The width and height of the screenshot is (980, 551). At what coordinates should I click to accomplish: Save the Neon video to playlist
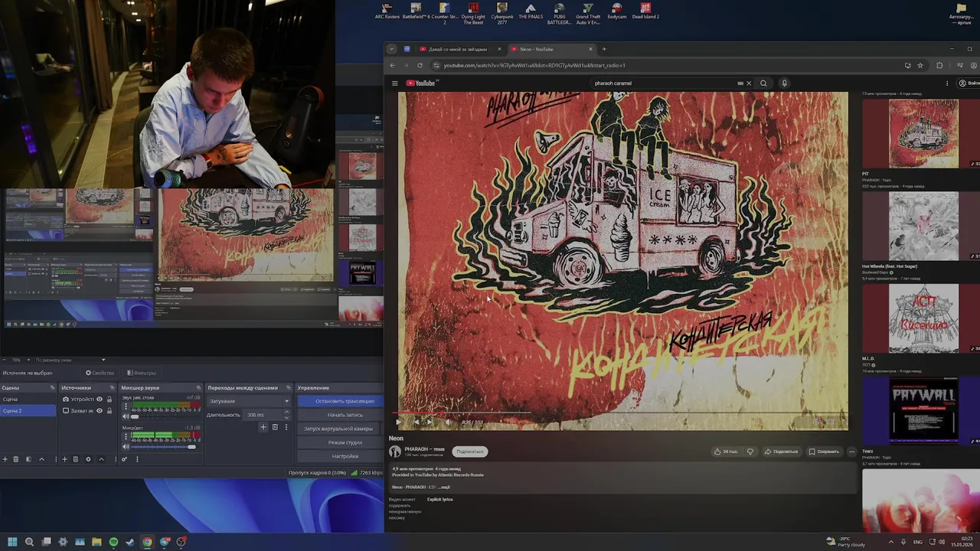(x=825, y=452)
